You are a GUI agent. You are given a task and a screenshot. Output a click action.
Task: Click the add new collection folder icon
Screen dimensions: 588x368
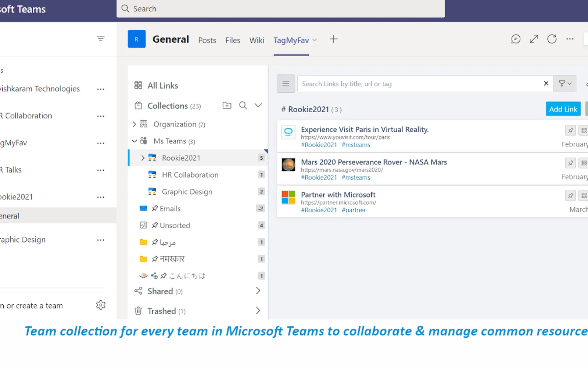tap(227, 106)
